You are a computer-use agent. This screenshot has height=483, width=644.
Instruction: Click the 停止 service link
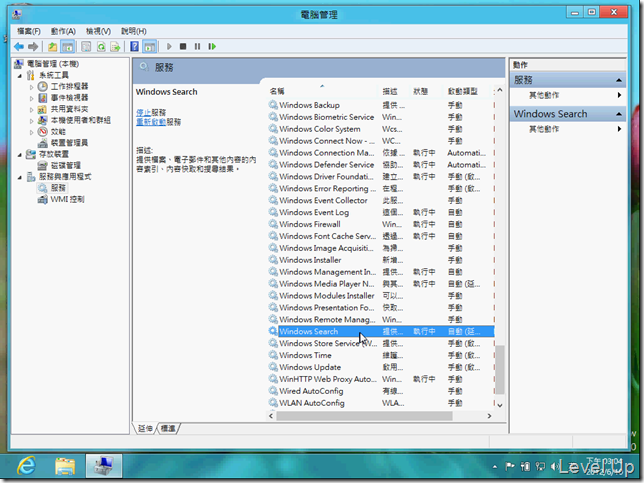[143, 112]
